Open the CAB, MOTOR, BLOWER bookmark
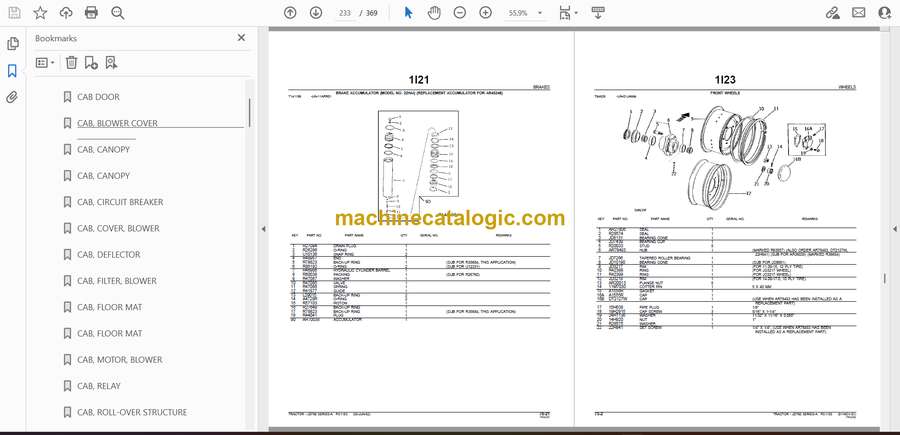This screenshot has height=435, width=900. 119,360
